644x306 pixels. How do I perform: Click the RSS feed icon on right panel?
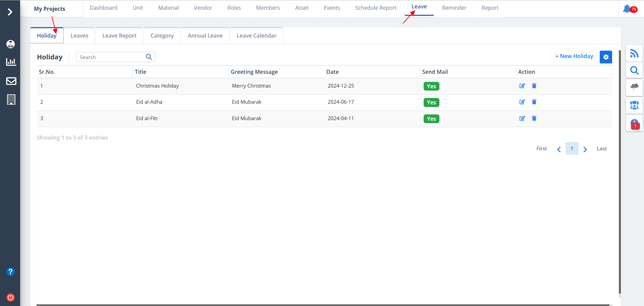pos(634,53)
